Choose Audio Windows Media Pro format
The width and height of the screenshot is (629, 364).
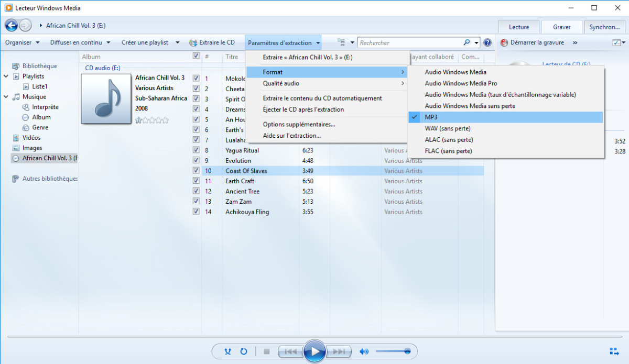(505, 83)
